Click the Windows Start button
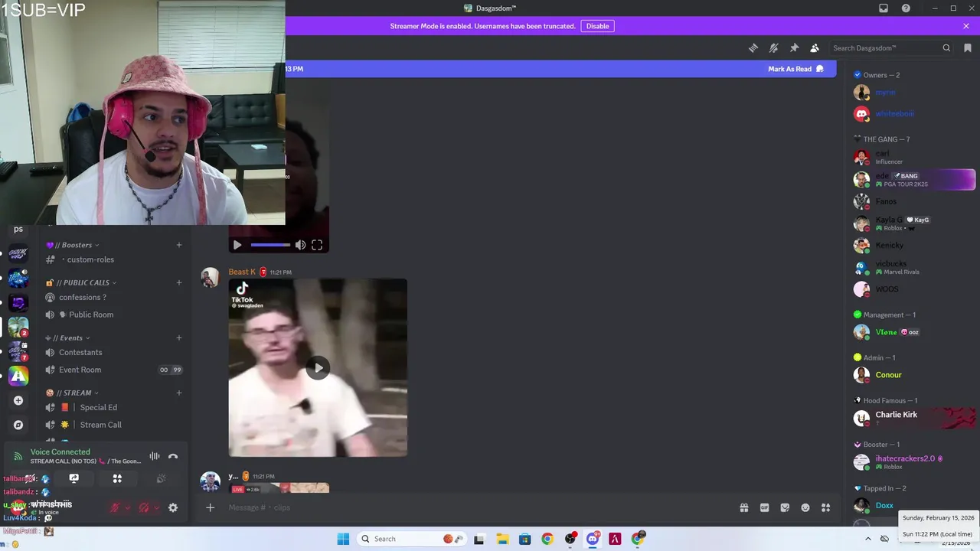Screen dimensions: 980x551 tap(343, 539)
